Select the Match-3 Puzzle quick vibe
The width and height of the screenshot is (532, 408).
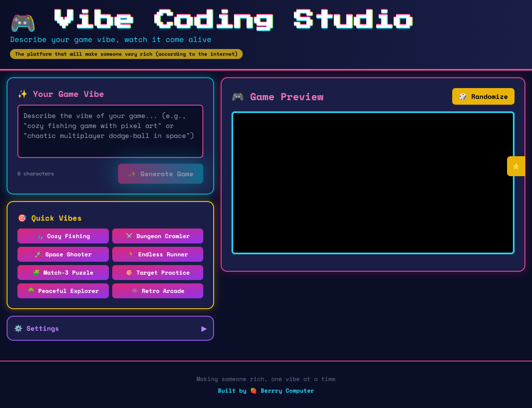[63, 273]
